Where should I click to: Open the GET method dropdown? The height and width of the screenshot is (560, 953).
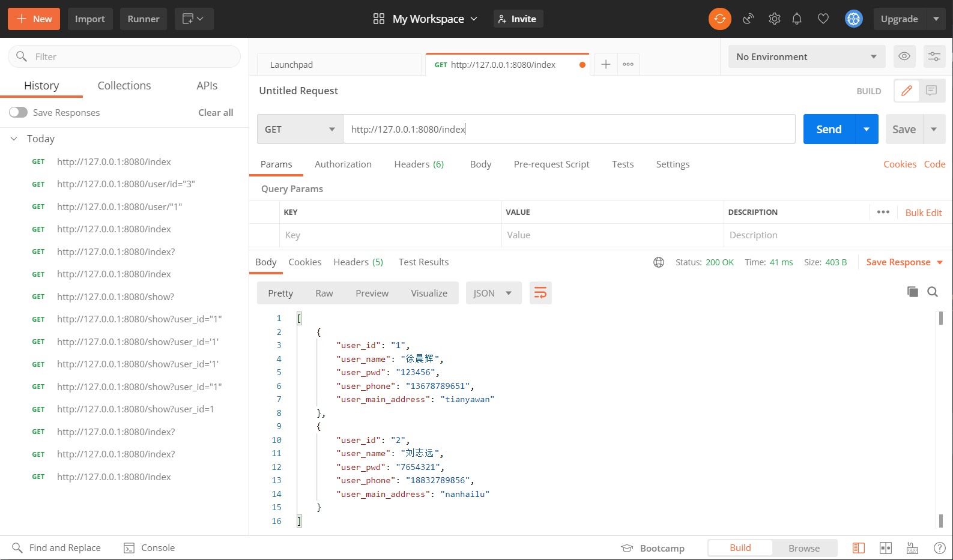click(300, 129)
